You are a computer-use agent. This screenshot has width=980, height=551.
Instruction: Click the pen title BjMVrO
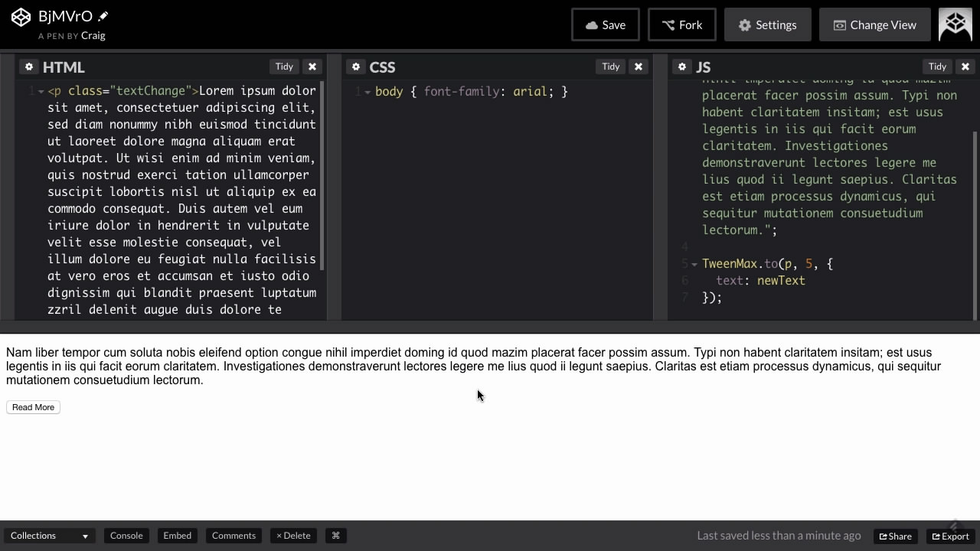coord(65,16)
